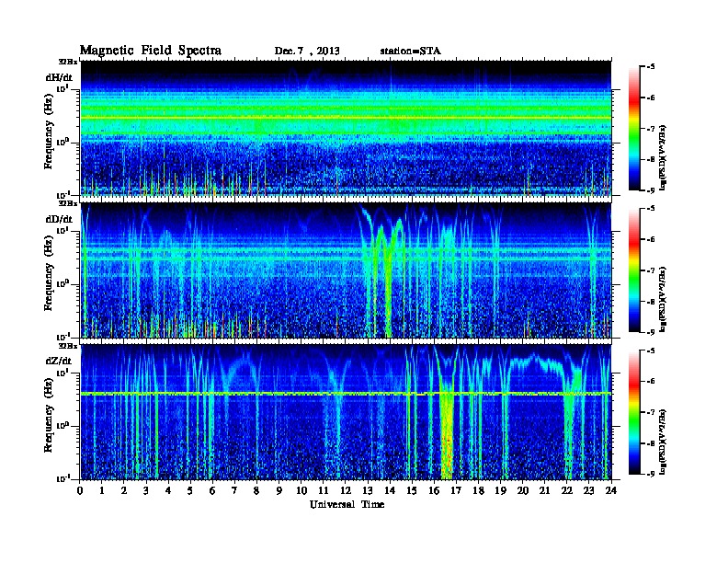Click the color scale bar beside the dD/dt panel
Image resolution: width=728 pixels, height=563 pixels.
[633, 270]
